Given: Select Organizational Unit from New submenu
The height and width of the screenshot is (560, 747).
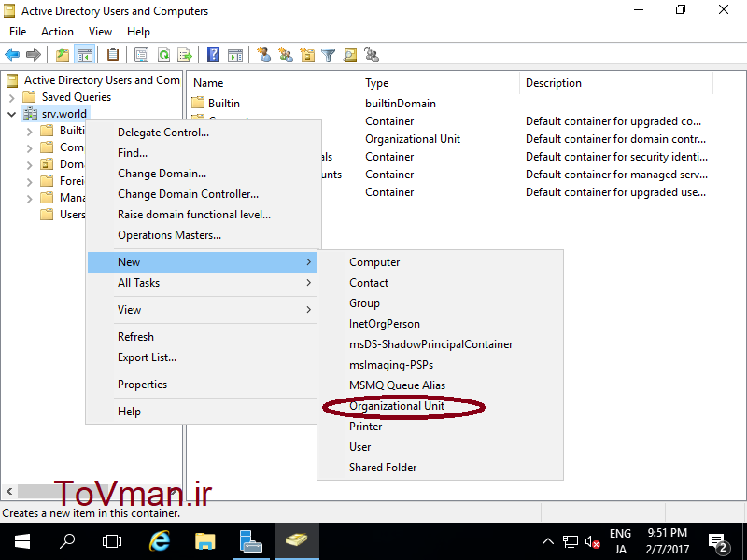Looking at the screenshot, I should [x=397, y=406].
